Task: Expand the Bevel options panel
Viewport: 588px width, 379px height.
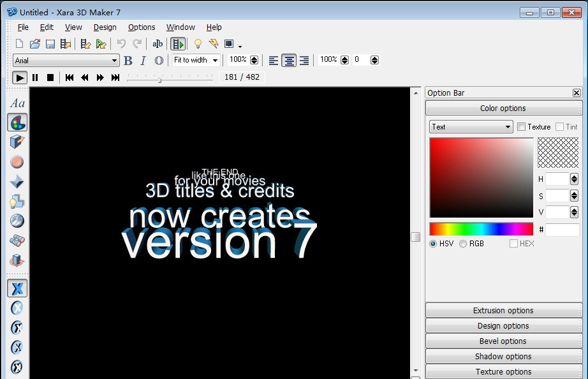Action: point(503,341)
